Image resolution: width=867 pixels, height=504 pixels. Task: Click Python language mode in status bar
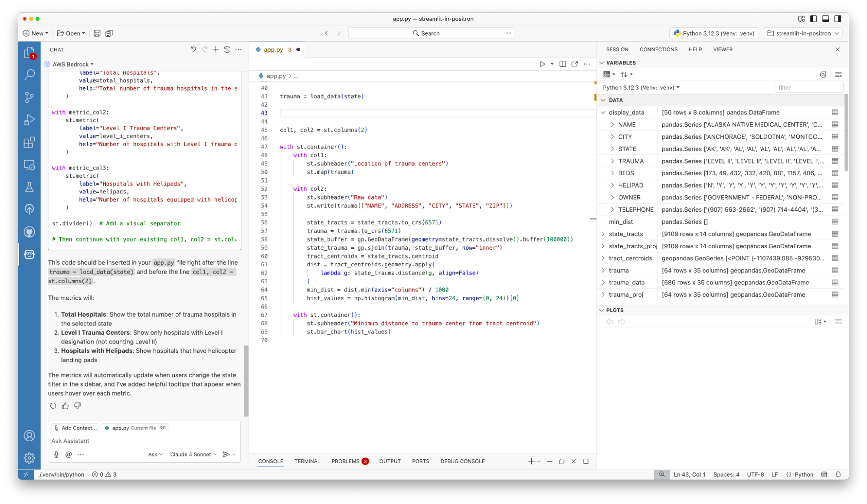[x=804, y=474]
